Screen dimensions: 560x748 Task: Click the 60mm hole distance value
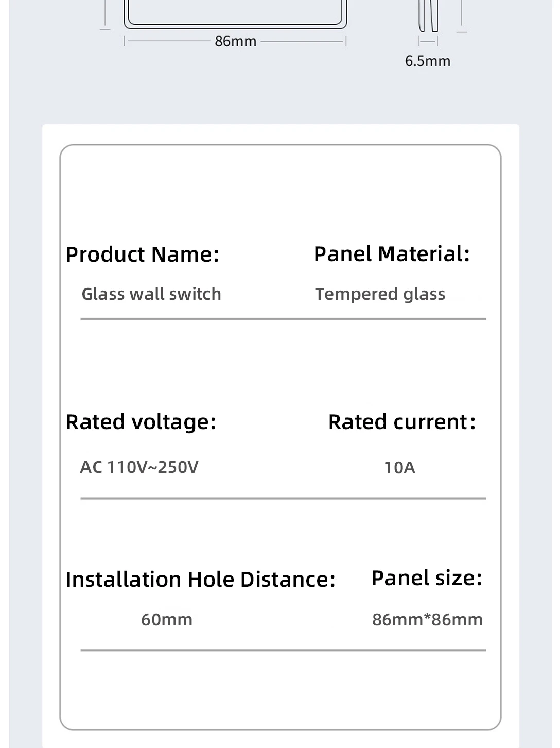coord(167,619)
